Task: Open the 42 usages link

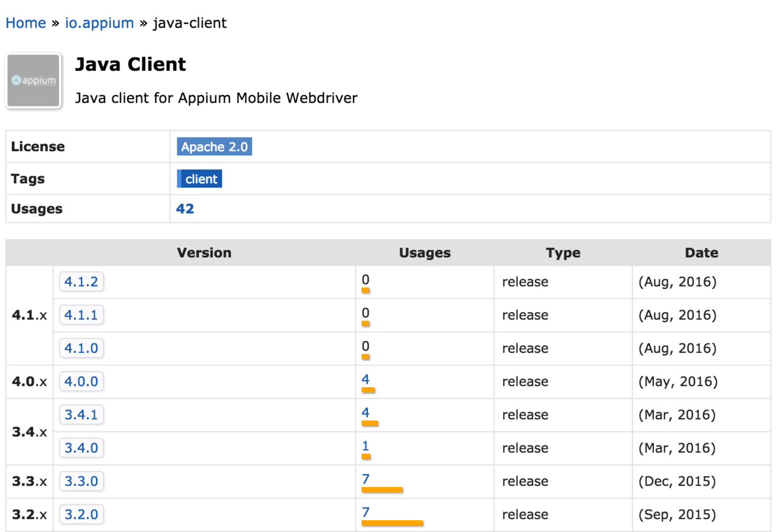Action: click(x=185, y=209)
